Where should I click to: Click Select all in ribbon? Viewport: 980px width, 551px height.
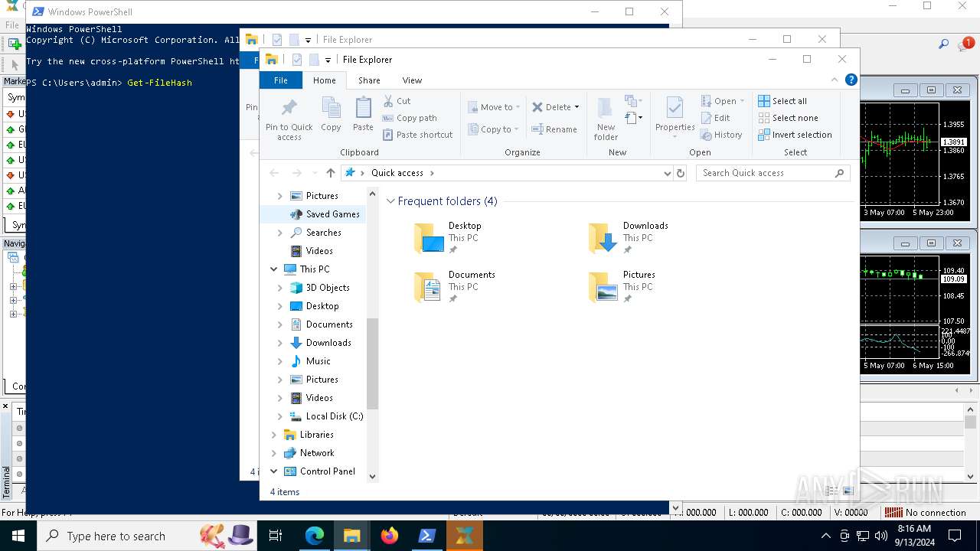click(782, 101)
